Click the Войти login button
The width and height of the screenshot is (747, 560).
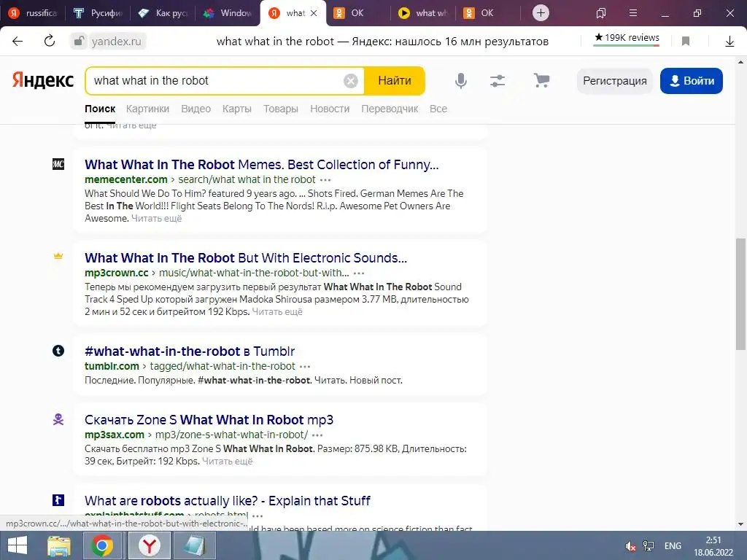pos(692,81)
